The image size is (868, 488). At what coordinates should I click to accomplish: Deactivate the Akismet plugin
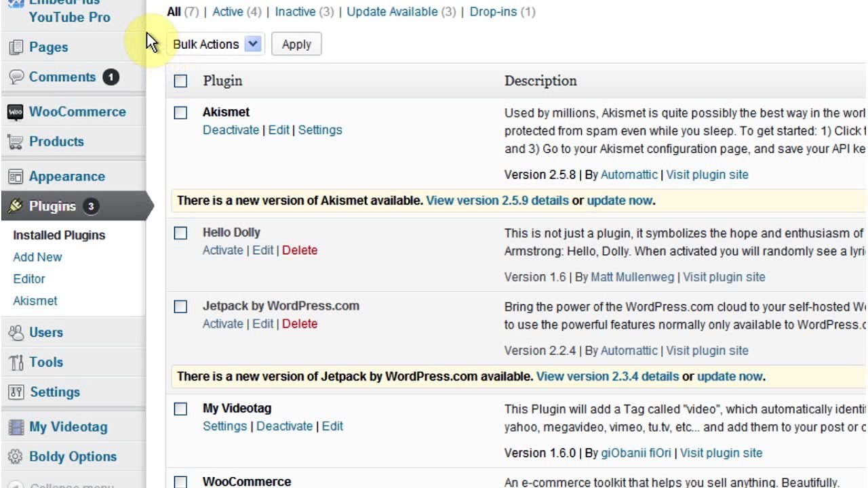[231, 130]
